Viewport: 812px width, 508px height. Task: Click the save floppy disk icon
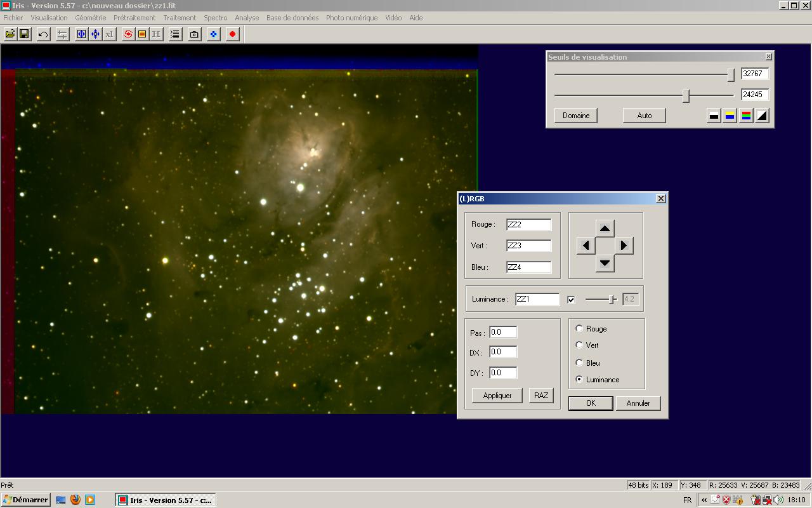tap(24, 34)
